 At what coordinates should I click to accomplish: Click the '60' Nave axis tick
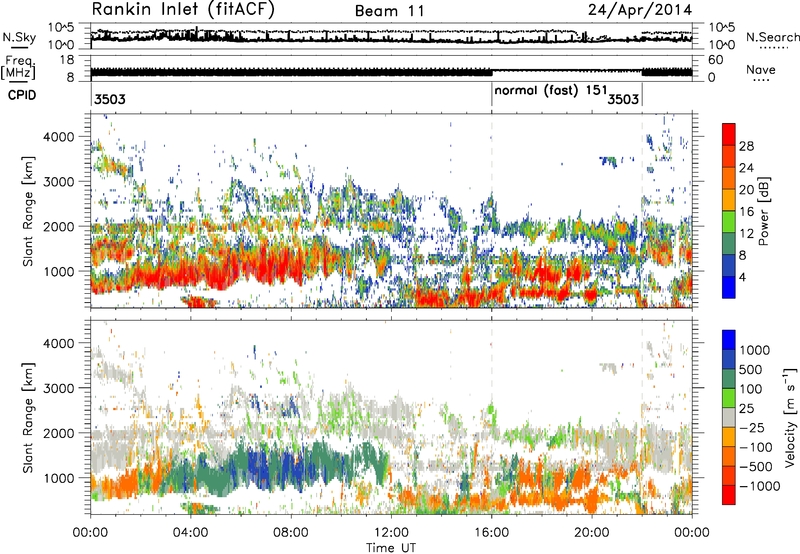pyautogui.click(x=716, y=60)
